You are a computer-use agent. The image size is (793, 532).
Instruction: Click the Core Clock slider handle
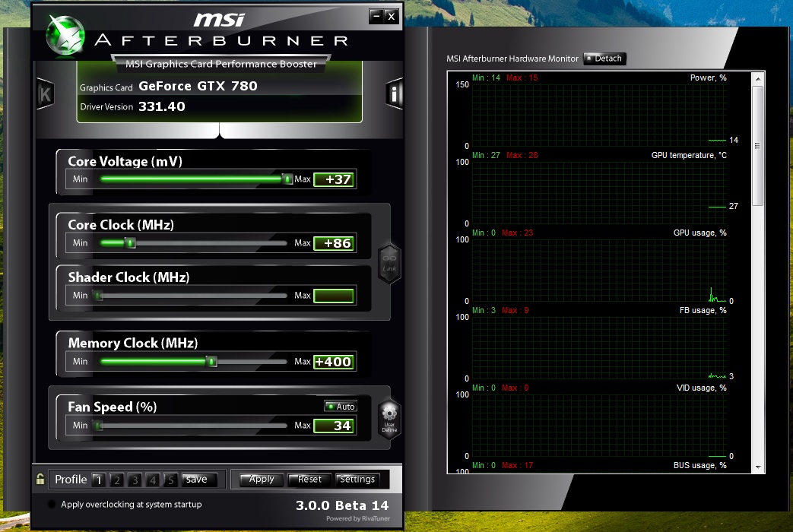tap(130, 243)
